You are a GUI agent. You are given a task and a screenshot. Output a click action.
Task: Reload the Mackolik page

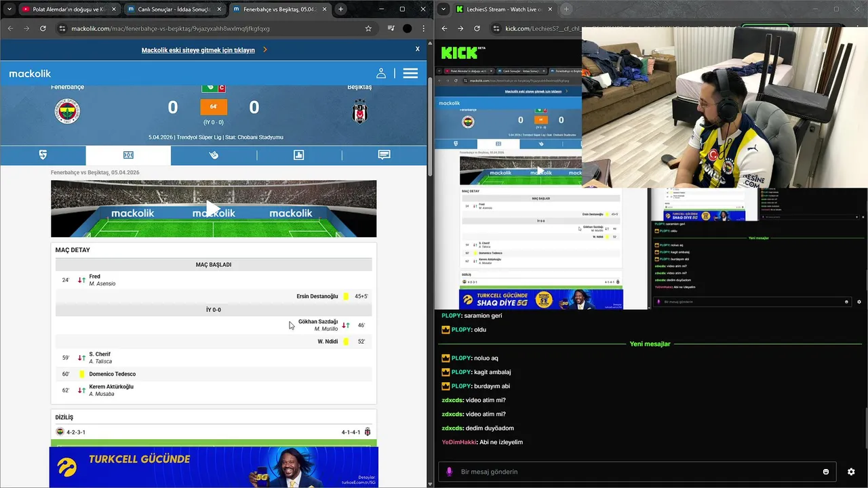(43, 28)
